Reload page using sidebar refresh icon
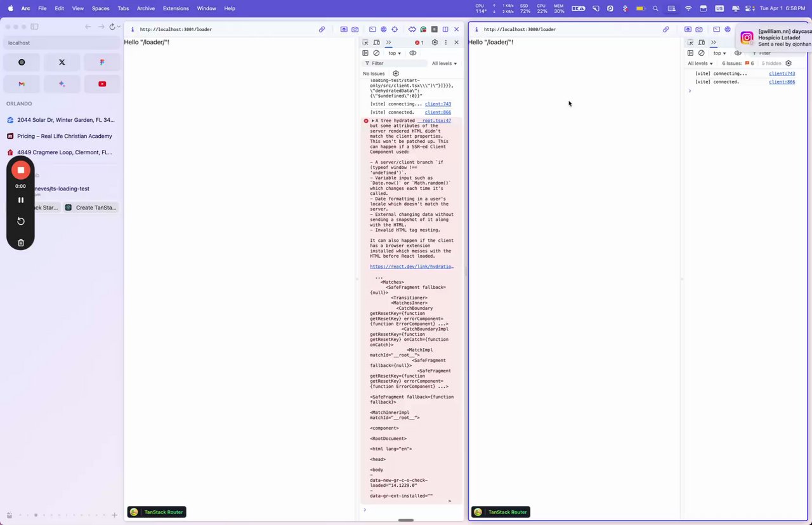812x525 pixels. (x=112, y=27)
